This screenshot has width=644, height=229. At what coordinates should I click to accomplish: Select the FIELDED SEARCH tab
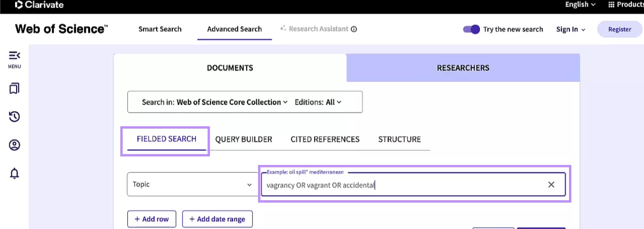click(x=167, y=139)
